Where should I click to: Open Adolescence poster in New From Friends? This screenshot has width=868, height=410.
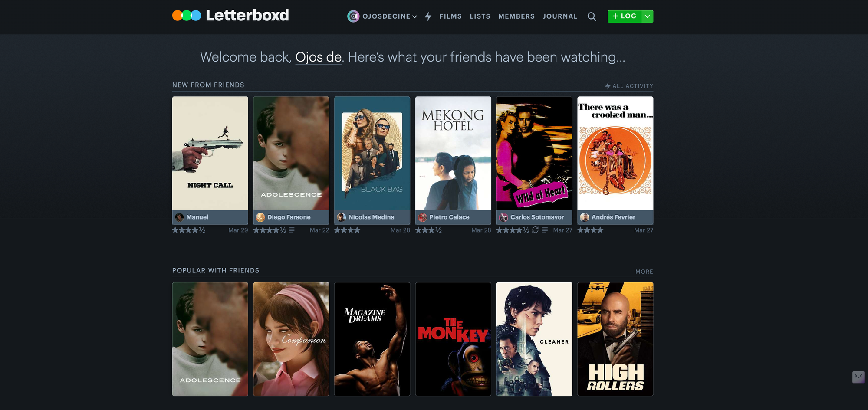pos(291,154)
